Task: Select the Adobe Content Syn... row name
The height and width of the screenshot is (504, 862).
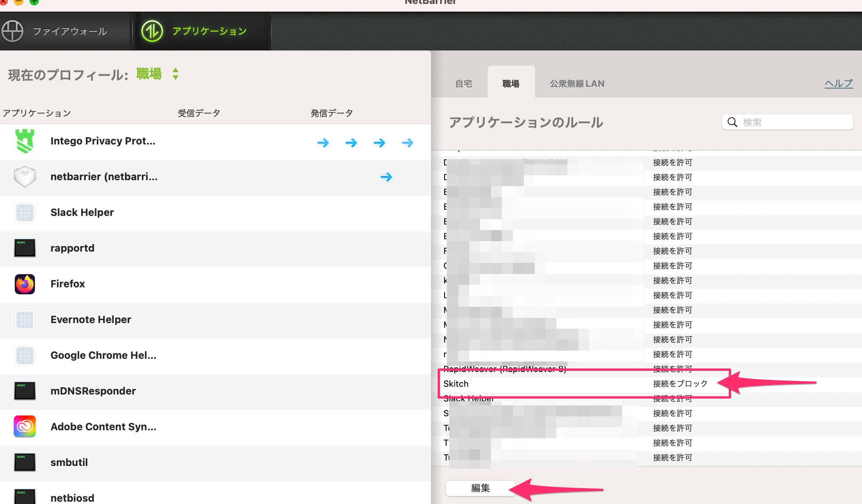Action: pos(103,427)
